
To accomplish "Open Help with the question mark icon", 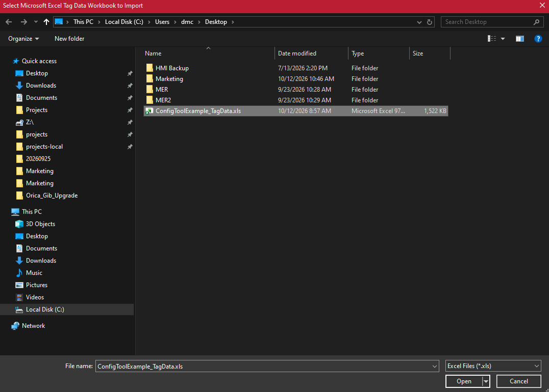I will pyautogui.click(x=538, y=38).
